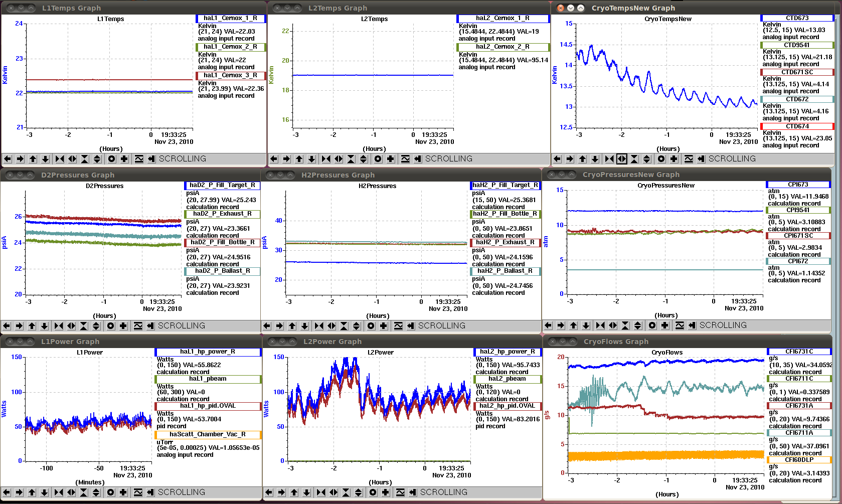Pan right in L1Temps Graph toolbar

20,159
